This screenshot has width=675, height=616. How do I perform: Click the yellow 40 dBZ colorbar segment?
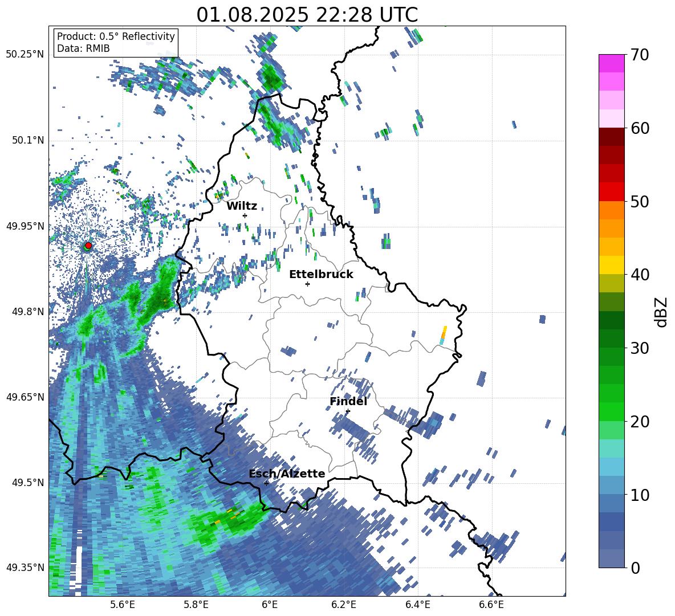click(x=611, y=265)
